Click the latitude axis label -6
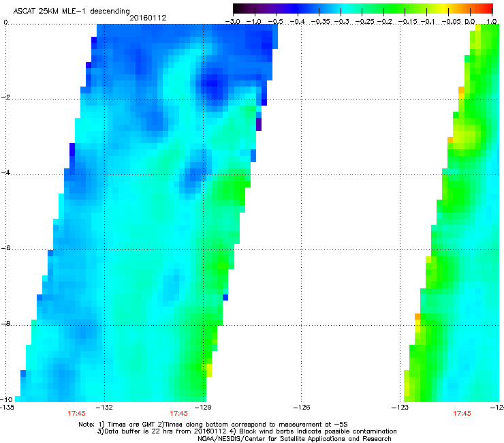Image resolution: width=504 pixels, height=443 pixels. pos(6,247)
